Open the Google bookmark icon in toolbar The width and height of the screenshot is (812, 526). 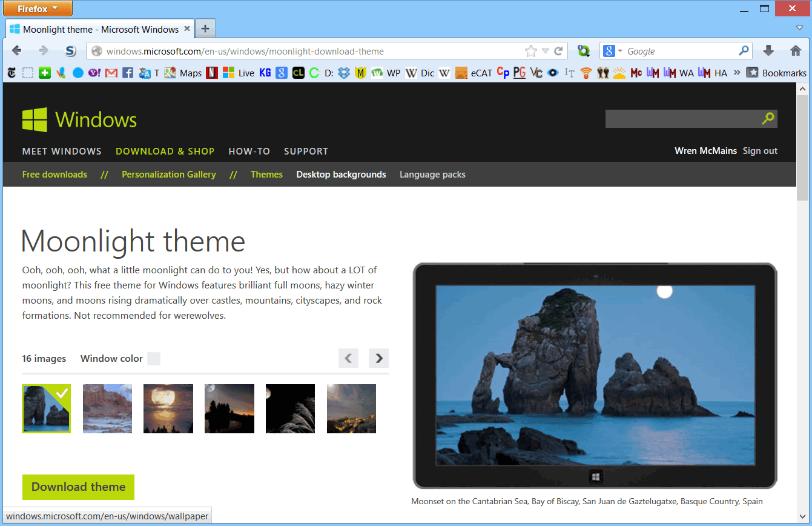pyautogui.click(x=282, y=73)
